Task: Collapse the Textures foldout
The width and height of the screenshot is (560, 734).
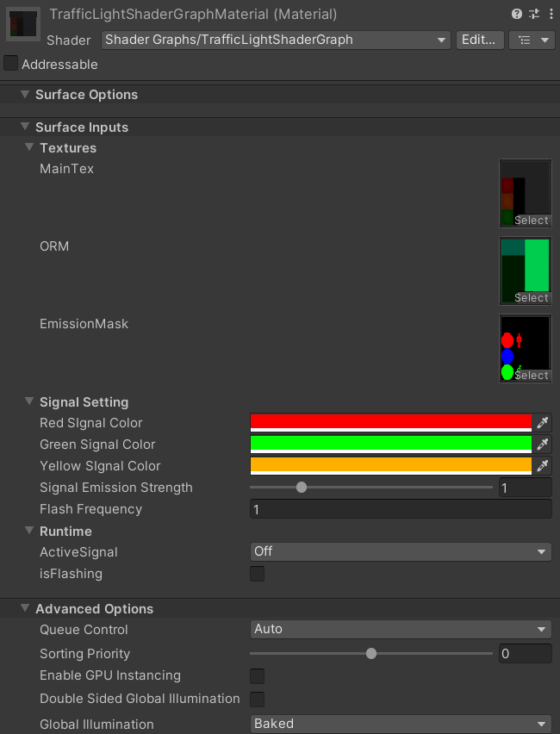Action: point(29,147)
